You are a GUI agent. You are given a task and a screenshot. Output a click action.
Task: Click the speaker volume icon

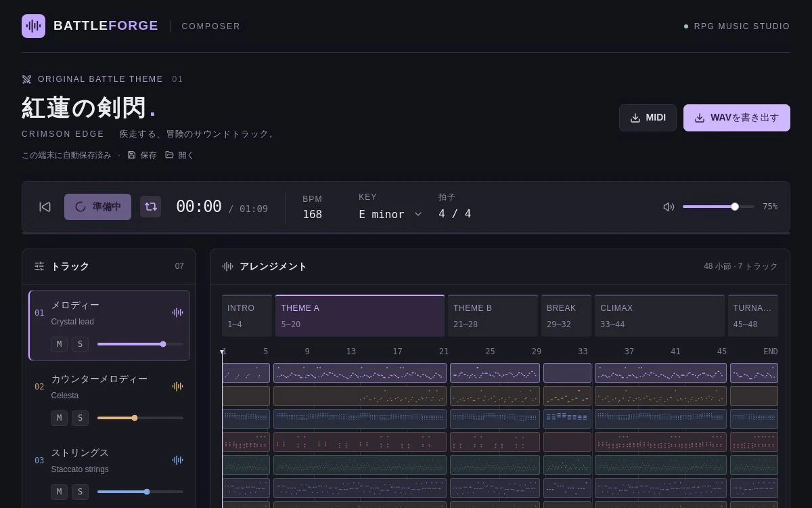(669, 207)
